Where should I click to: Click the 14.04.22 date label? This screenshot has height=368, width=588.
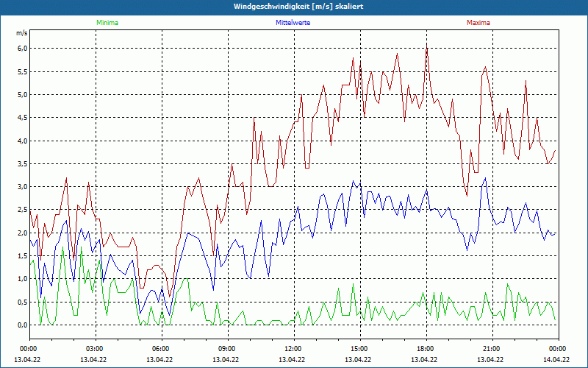tap(556, 360)
